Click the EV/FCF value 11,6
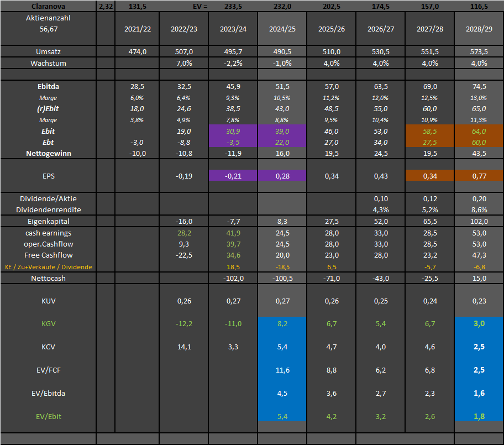The height and width of the screenshot is (445, 504). pyautogui.click(x=282, y=370)
